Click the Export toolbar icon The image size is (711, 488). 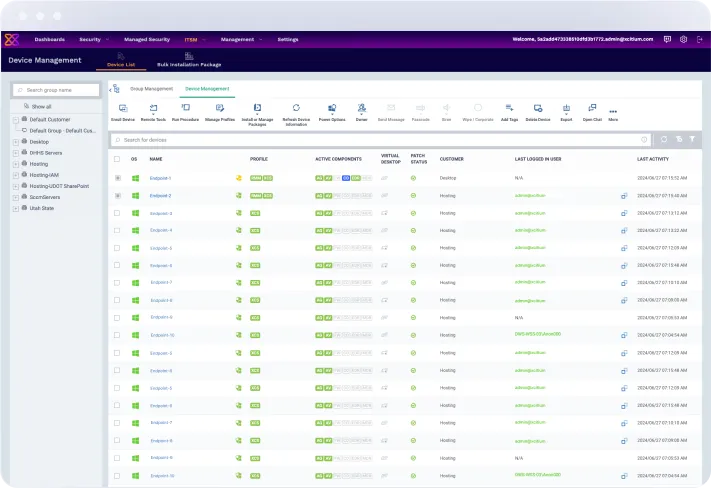pos(566,108)
